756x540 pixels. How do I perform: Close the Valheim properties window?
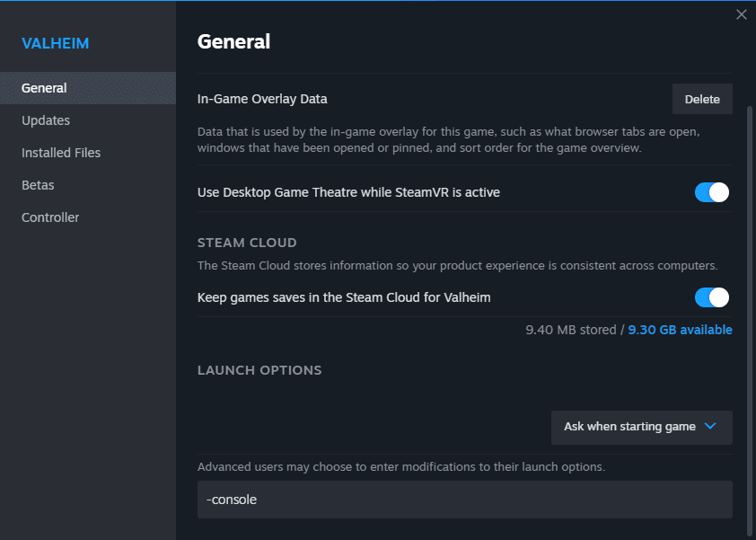(x=742, y=14)
